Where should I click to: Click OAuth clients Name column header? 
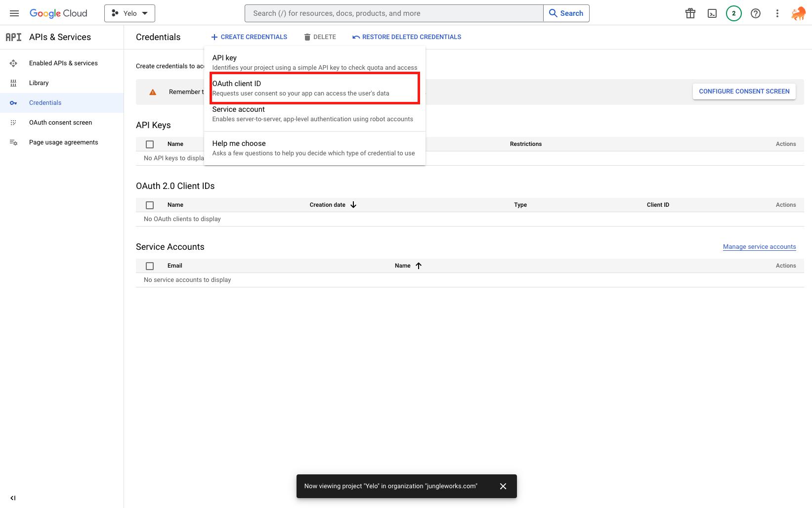(175, 205)
